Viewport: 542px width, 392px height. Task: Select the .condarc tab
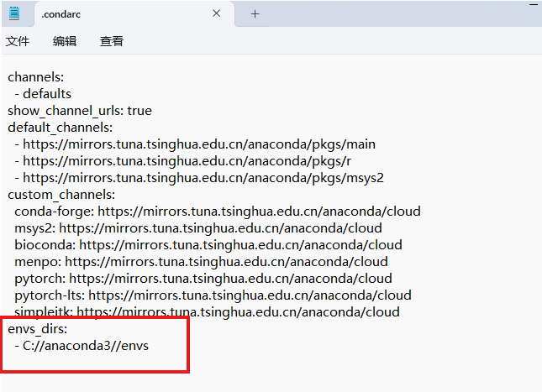(134, 13)
